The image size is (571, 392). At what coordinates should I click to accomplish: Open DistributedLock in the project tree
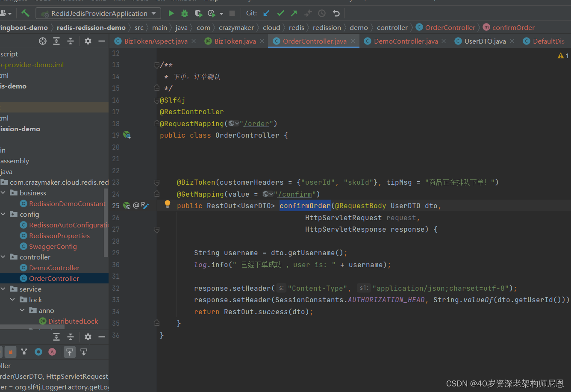[73, 321]
